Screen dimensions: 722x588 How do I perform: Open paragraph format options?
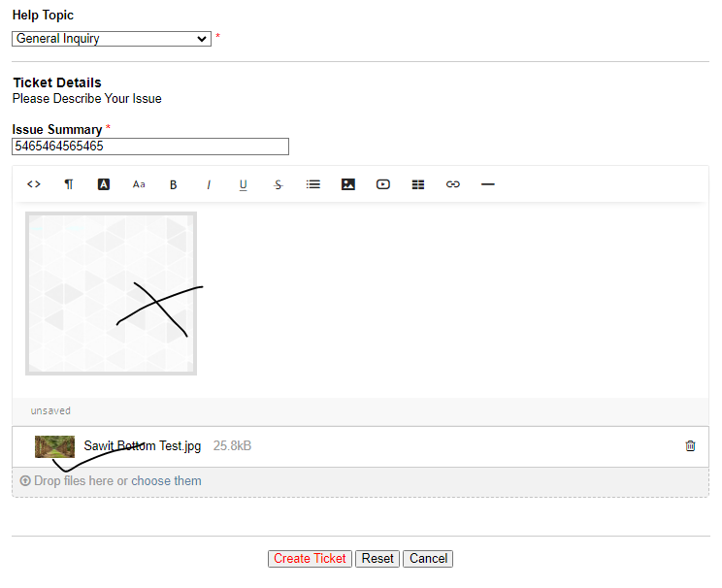click(x=69, y=184)
